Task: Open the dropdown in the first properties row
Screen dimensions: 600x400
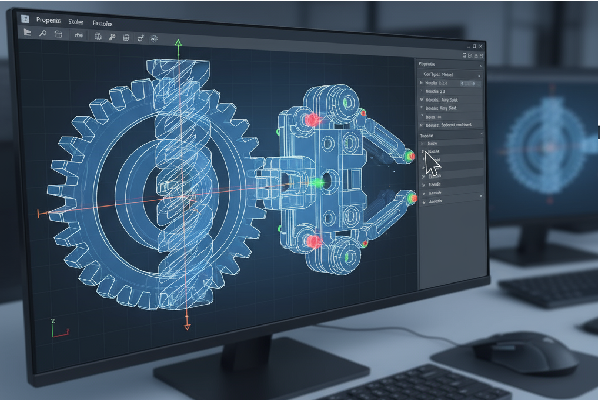Action: pos(476,75)
